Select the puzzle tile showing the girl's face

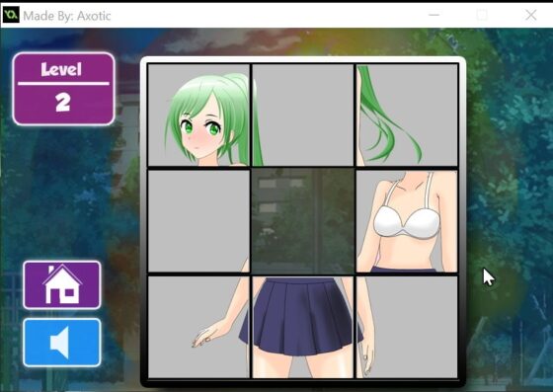point(198,115)
